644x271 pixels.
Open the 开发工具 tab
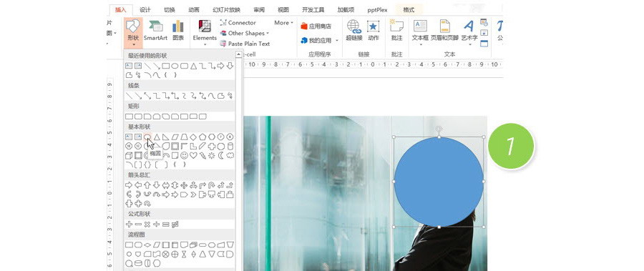[x=313, y=10]
